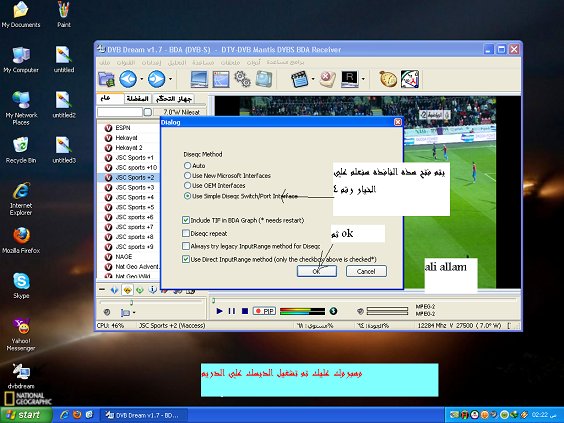
Task: Select Use OEM Interfaces radio
Action: (187, 186)
